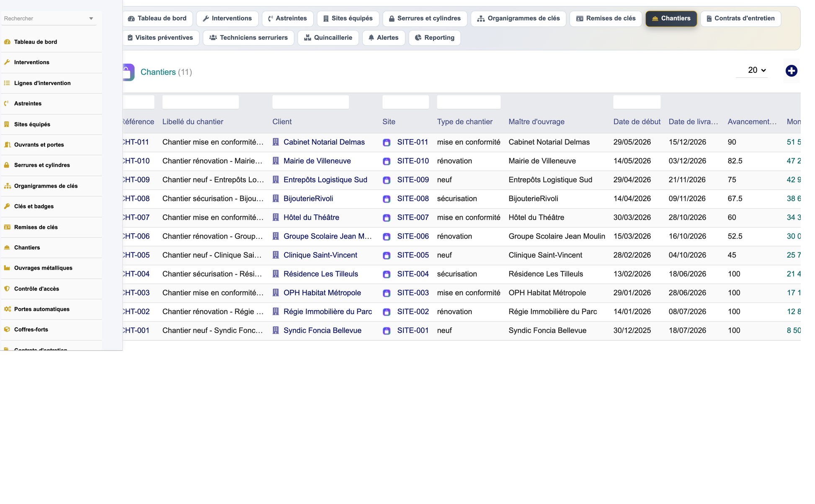Switch to the Interventions tab

pyautogui.click(x=227, y=18)
